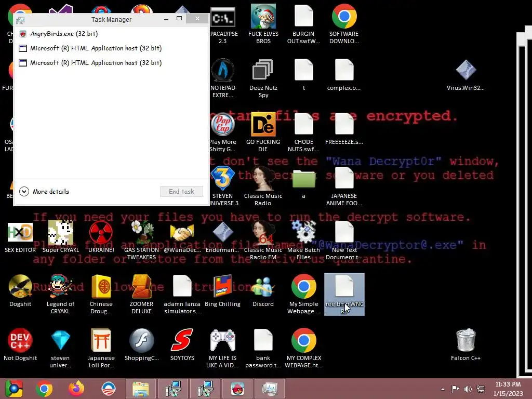This screenshot has width=532, height=399.
Task: Switch to Angry Birds taskbar button
Action: (x=237, y=389)
